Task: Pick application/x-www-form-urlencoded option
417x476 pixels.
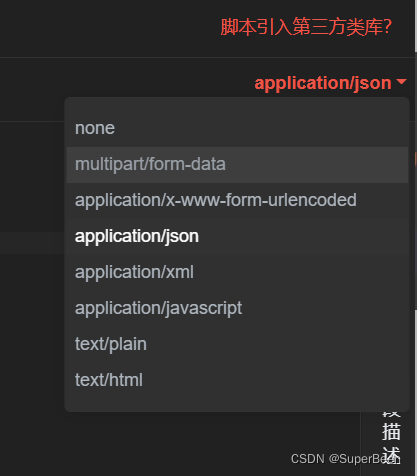Action: tap(237, 200)
